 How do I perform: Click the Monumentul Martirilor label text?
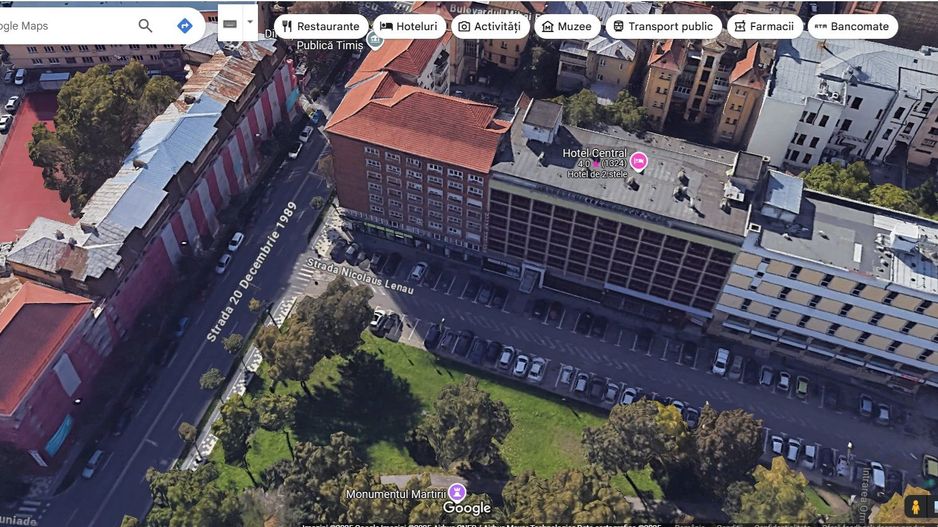pyautogui.click(x=395, y=494)
